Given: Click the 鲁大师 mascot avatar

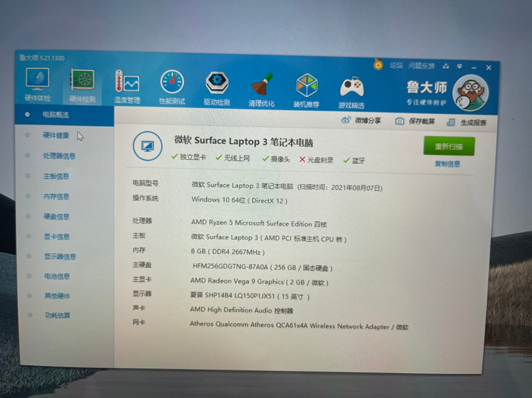Looking at the screenshot, I should (471, 93).
